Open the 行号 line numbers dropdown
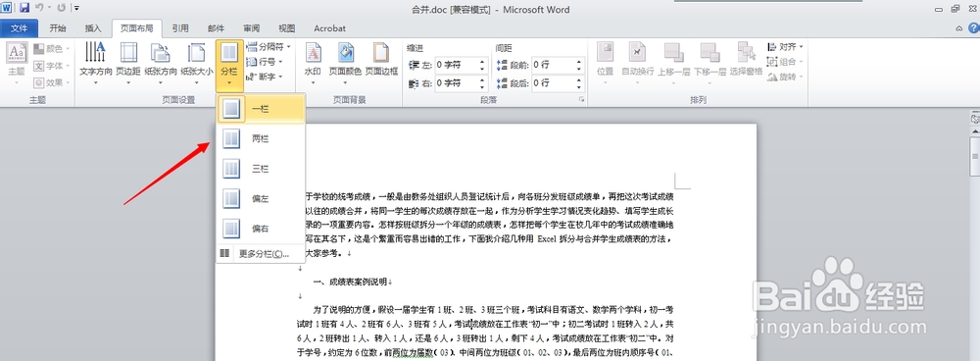Image resolution: width=980 pixels, height=361 pixels. 265,62
